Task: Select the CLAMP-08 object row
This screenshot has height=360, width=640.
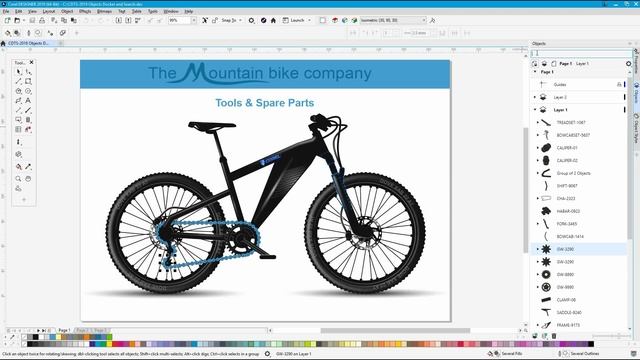Action: tap(579, 300)
